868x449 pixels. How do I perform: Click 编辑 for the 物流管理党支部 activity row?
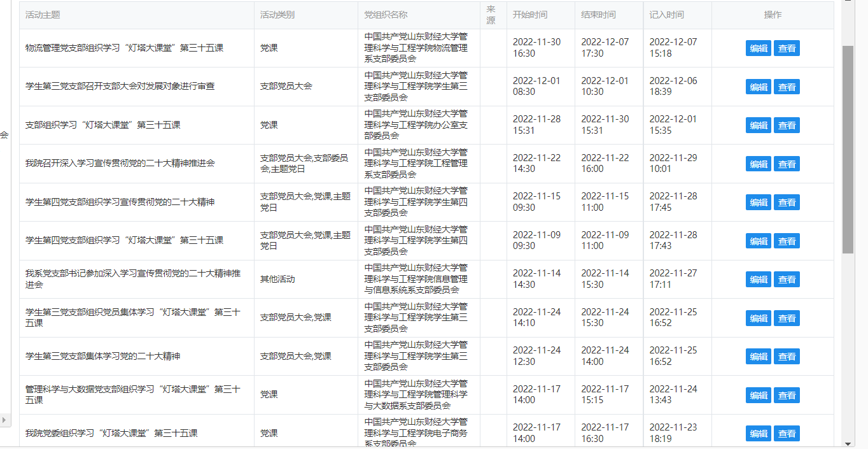[758, 48]
